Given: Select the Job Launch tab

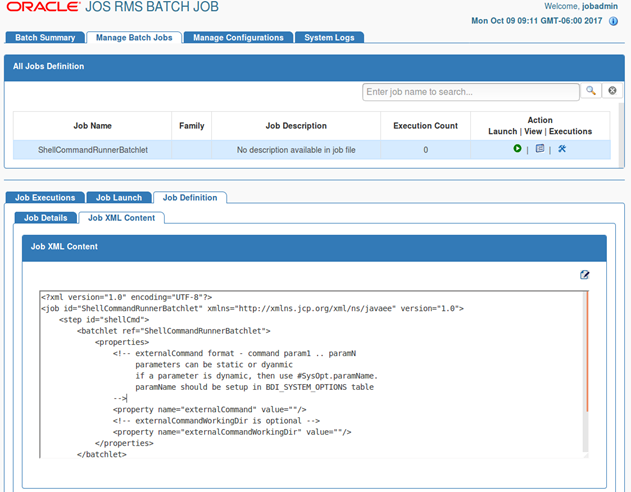Looking at the screenshot, I should pyautogui.click(x=119, y=198).
